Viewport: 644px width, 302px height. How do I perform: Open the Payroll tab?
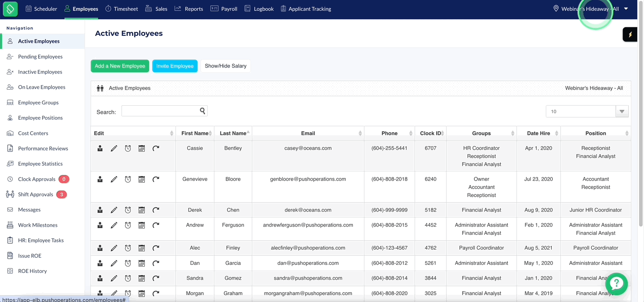coord(224,9)
